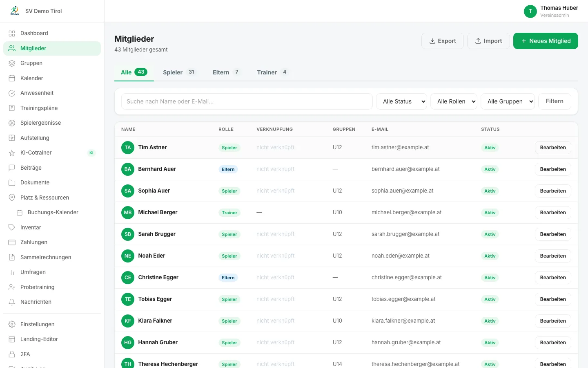Open Dashboard via its grid icon

click(x=12, y=34)
